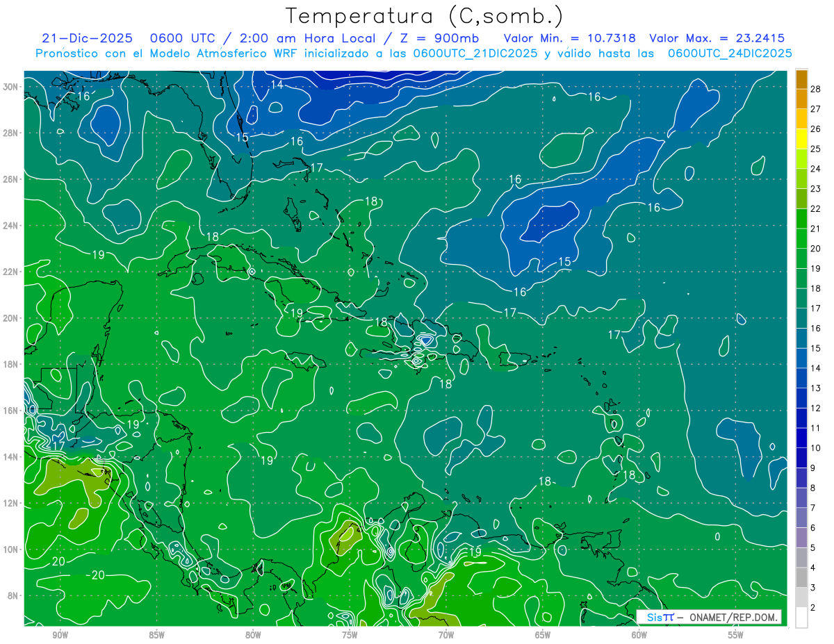Click the legend value label '6'
The image size is (834, 644).
(x=813, y=528)
